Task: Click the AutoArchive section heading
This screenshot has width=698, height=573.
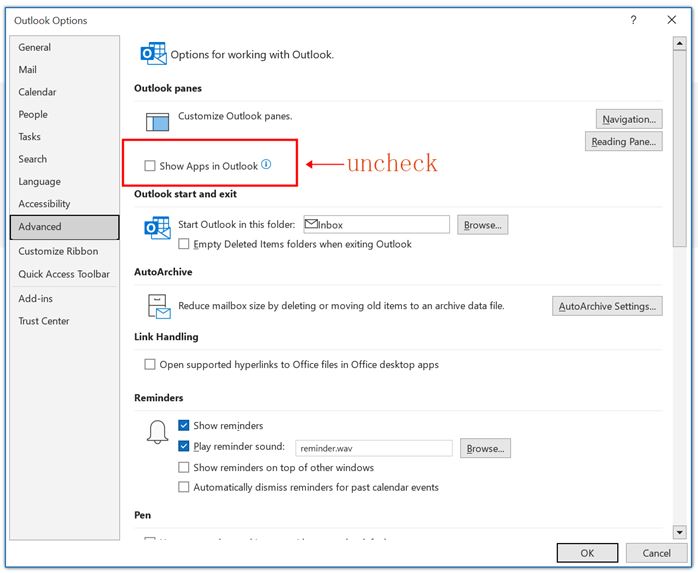Action: tap(163, 272)
